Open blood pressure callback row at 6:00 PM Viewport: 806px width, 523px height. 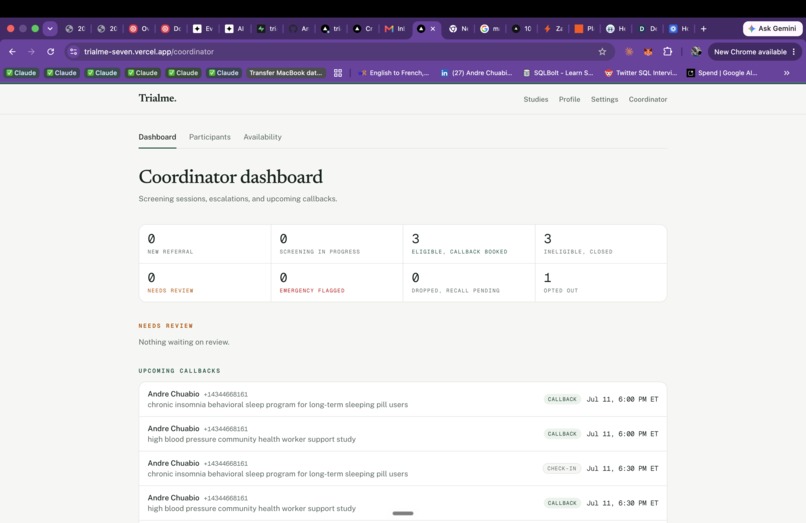point(403,434)
